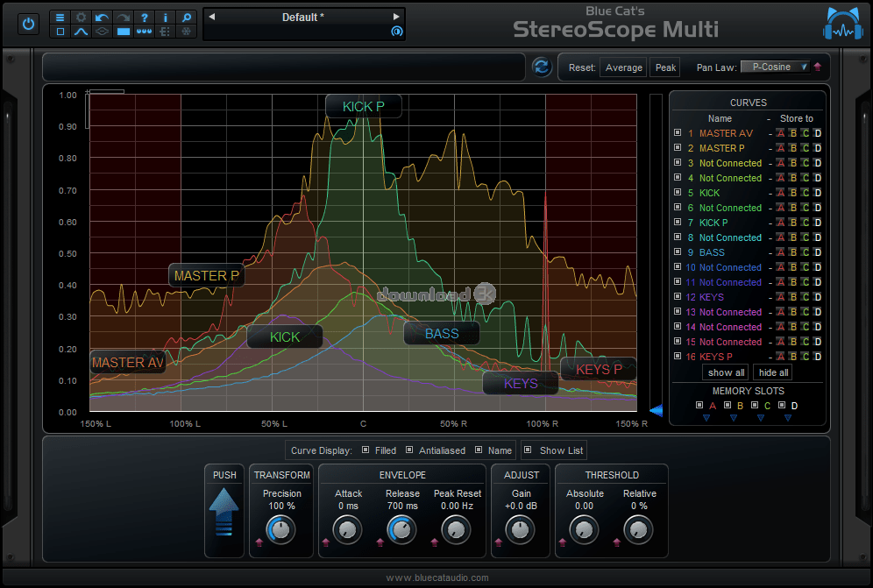Click the blue triangle slider beside graph
The height and width of the screenshot is (588, 873).
tap(657, 410)
